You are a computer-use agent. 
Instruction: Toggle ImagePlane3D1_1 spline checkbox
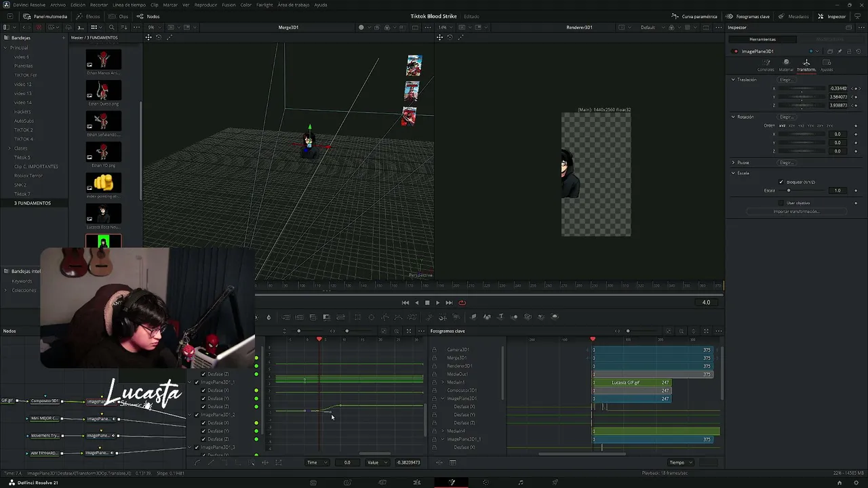197,382
